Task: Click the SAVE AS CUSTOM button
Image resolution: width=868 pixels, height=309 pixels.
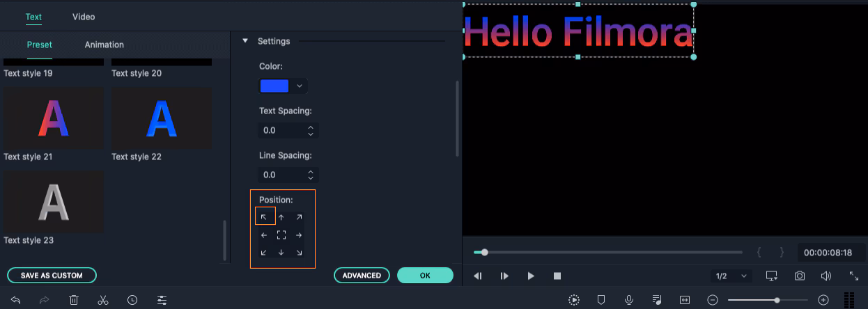Action: [x=52, y=276]
